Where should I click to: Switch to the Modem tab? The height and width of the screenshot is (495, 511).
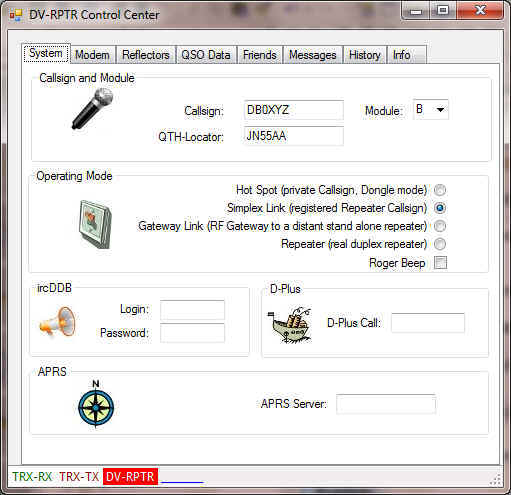tap(92, 55)
